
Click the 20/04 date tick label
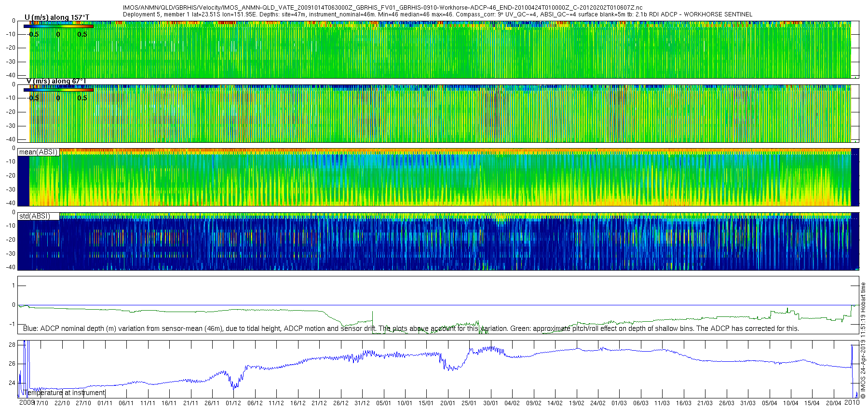click(x=834, y=403)
